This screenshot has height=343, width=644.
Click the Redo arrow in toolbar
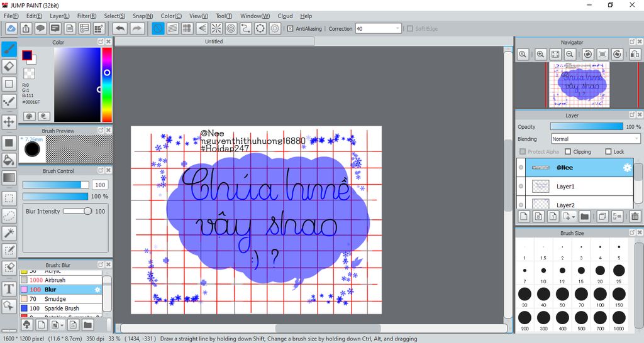[x=137, y=28]
